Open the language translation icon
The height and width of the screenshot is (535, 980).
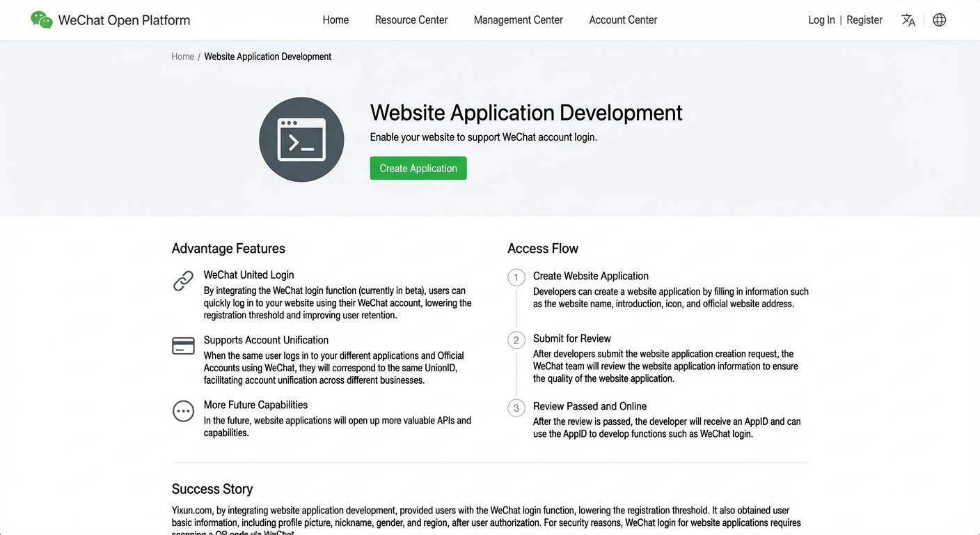point(908,20)
